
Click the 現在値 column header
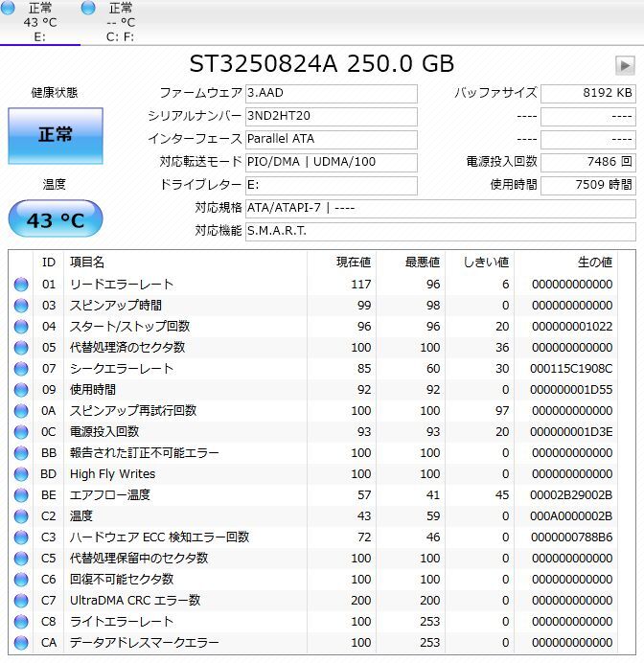click(354, 262)
